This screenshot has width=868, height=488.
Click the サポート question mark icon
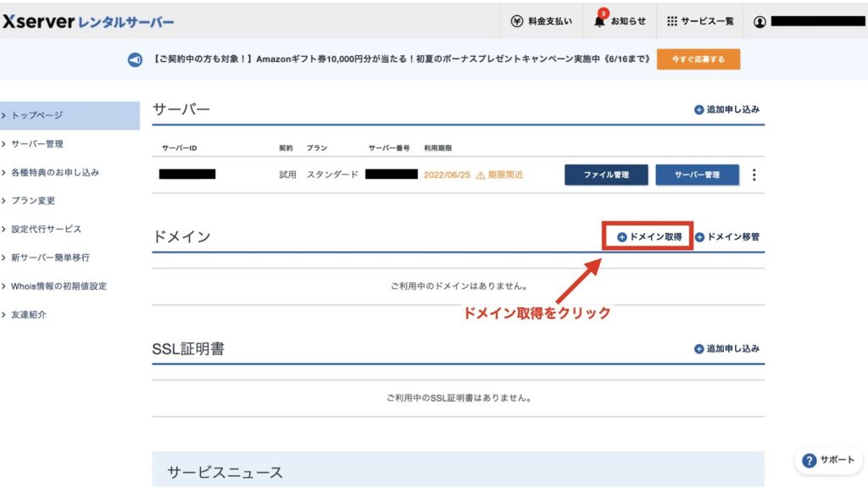pyautogui.click(x=809, y=460)
